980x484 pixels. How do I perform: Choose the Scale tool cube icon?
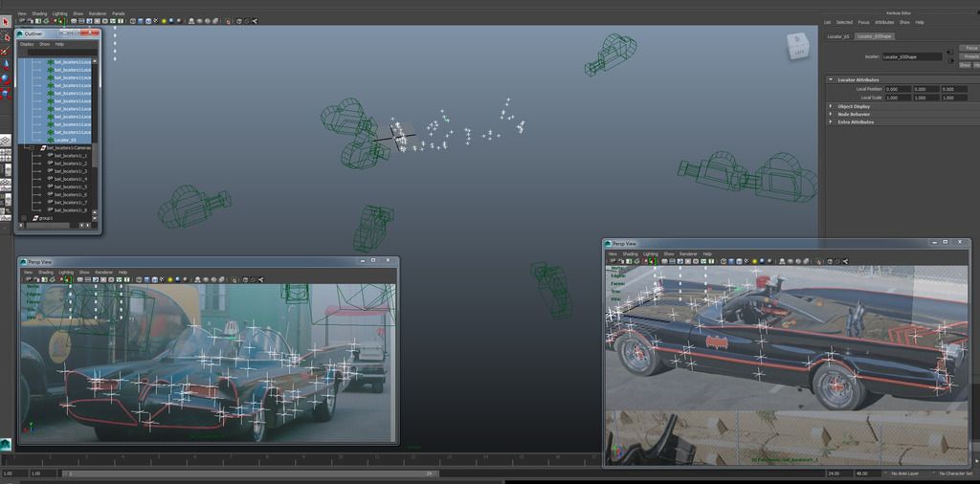tap(6, 94)
